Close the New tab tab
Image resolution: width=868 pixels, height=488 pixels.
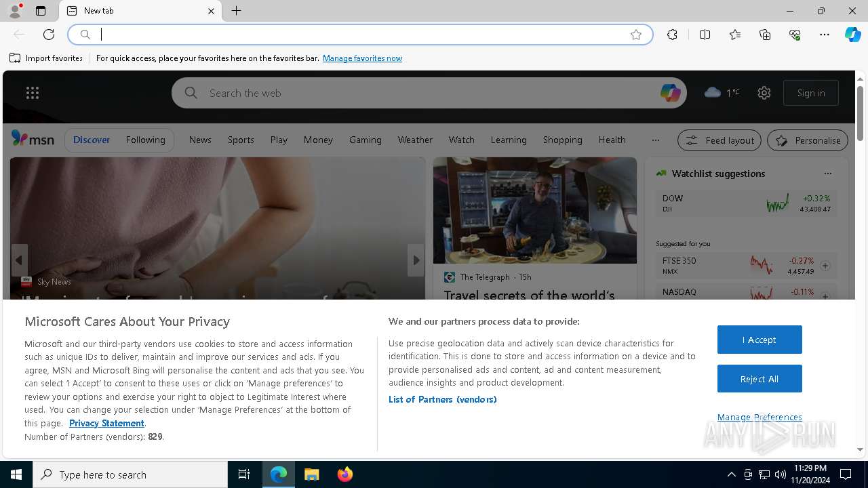coord(211,11)
